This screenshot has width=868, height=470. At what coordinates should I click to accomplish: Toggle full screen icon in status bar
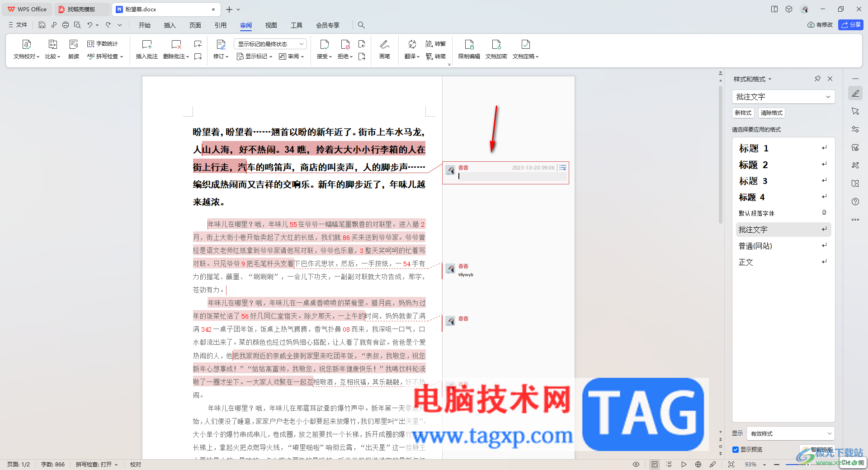click(x=731, y=464)
